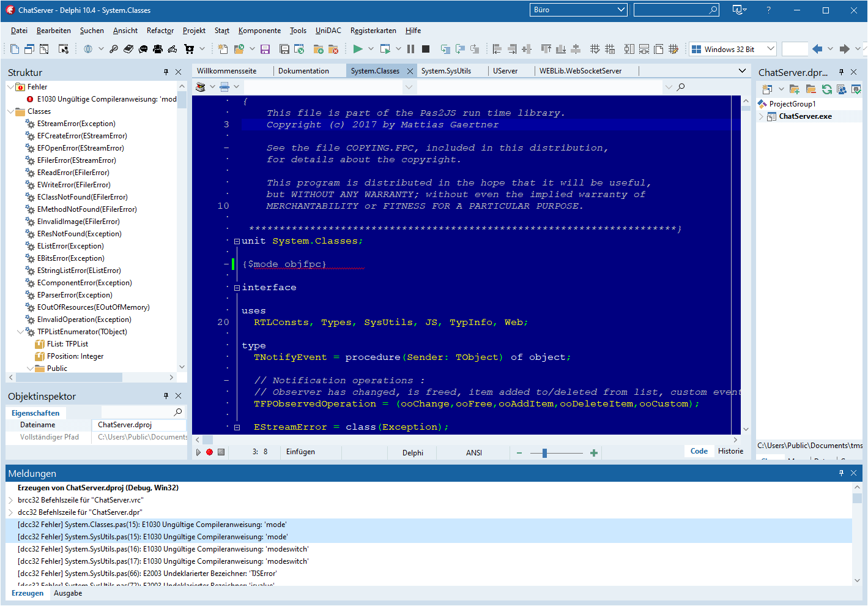This screenshot has width=868, height=606.
Task: Click the blue back navigation arrow
Action: click(817, 49)
